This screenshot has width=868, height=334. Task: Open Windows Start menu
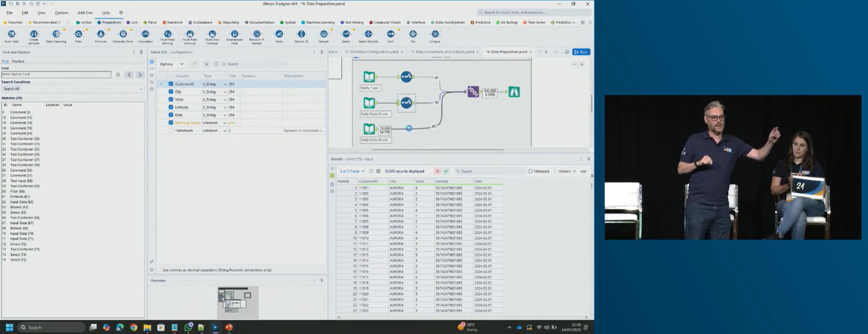9,327
